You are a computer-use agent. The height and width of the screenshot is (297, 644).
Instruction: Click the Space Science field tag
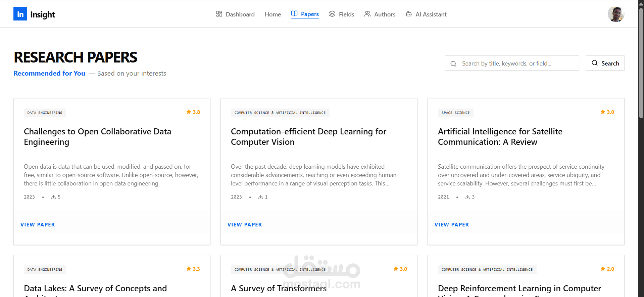455,113
